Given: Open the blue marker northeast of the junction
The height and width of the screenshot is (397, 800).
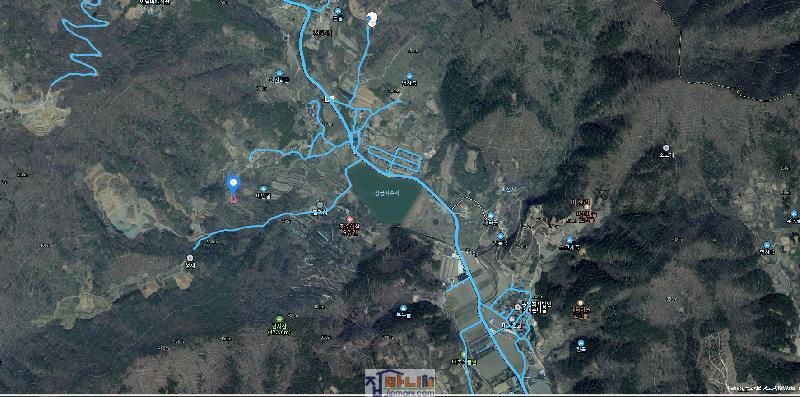Looking at the screenshot, I should tap(409, 76).
